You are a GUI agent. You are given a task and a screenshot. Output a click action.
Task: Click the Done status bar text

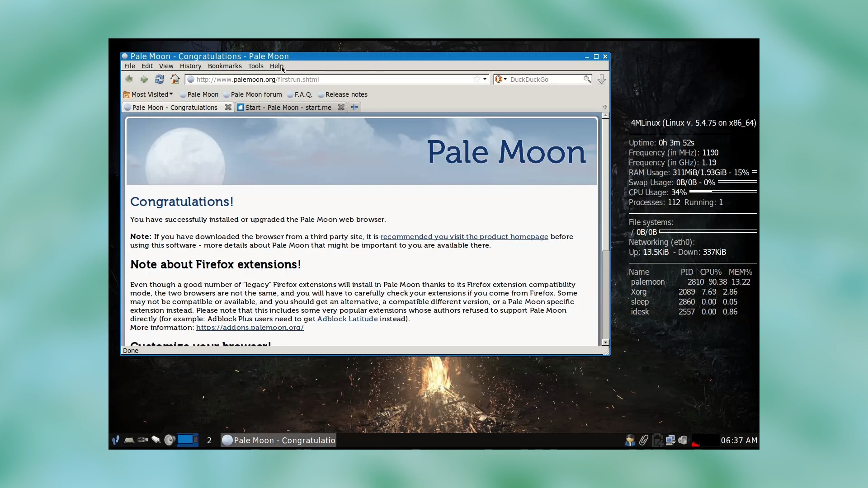pos(131,350)
